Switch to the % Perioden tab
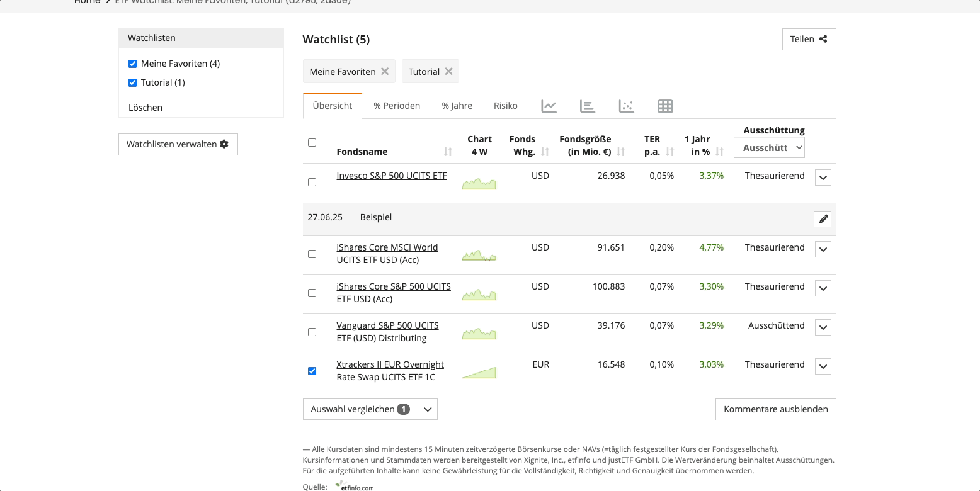Screen dimensions: 980x491 [397, 106]
